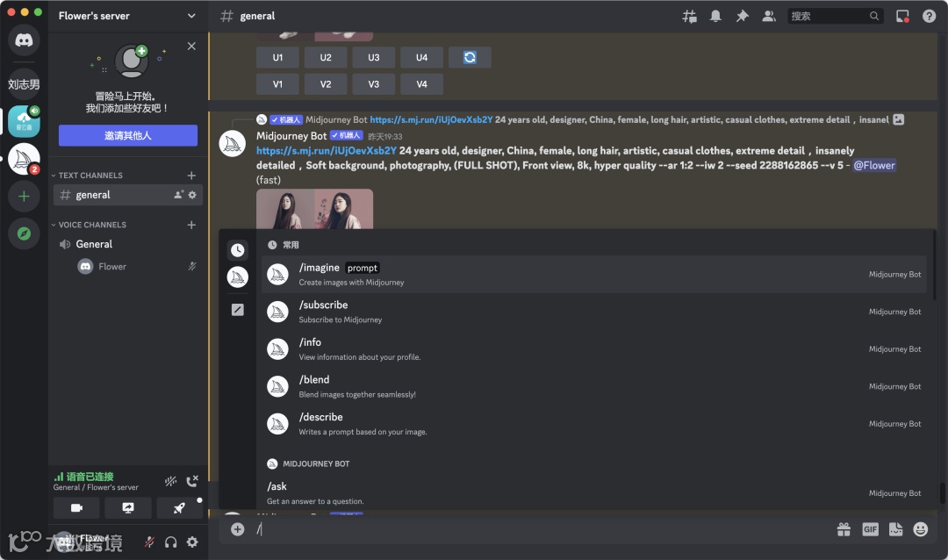Open edit channel gear for general
948x560 pixels.
point(192,195)
